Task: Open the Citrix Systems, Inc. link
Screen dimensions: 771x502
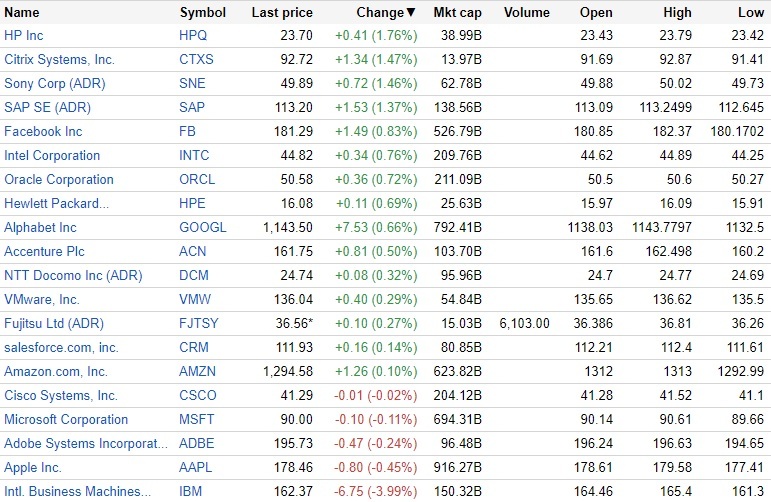Action: click(59, 60)
